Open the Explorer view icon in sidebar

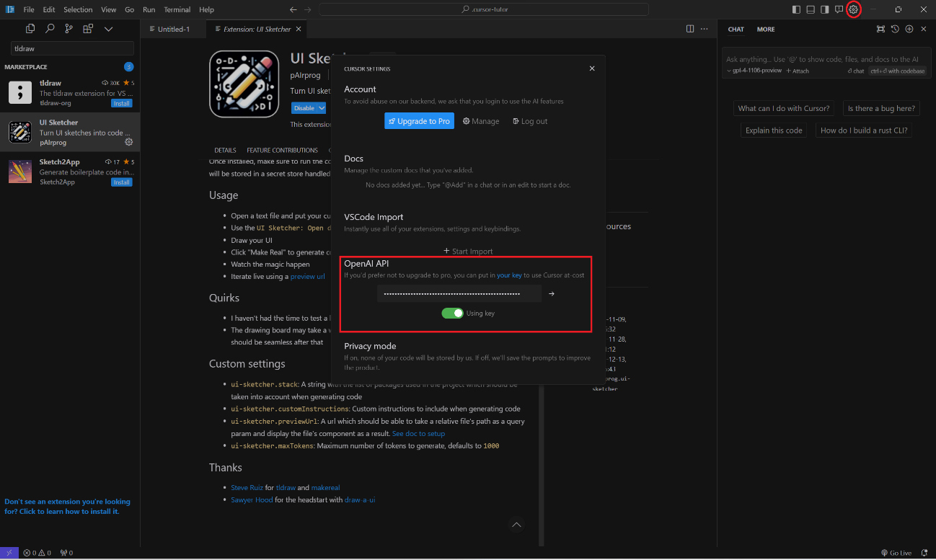click(x=30, y=29)
